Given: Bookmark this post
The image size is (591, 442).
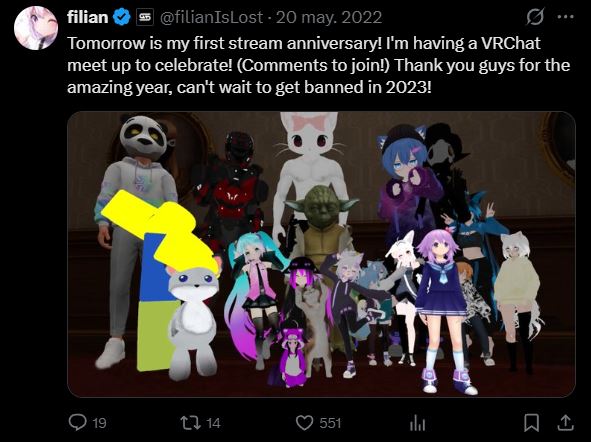Looking at the screenshot, I should [x=531, y=423].
